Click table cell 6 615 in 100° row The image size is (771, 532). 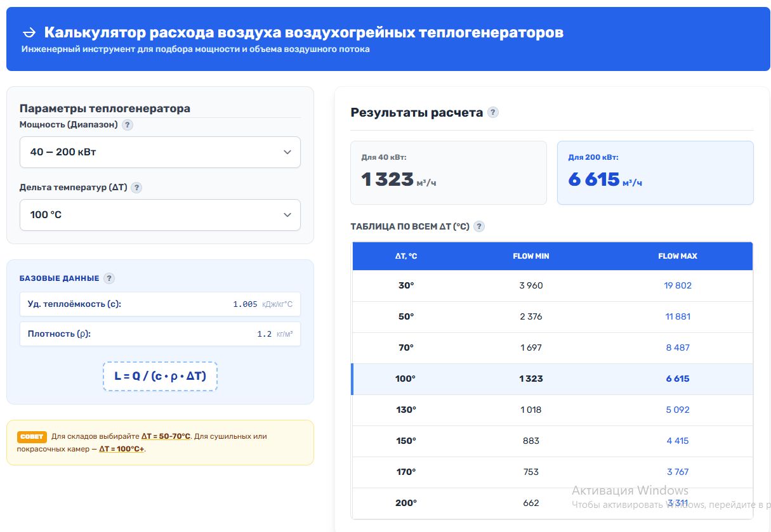(x=678, y=379)
